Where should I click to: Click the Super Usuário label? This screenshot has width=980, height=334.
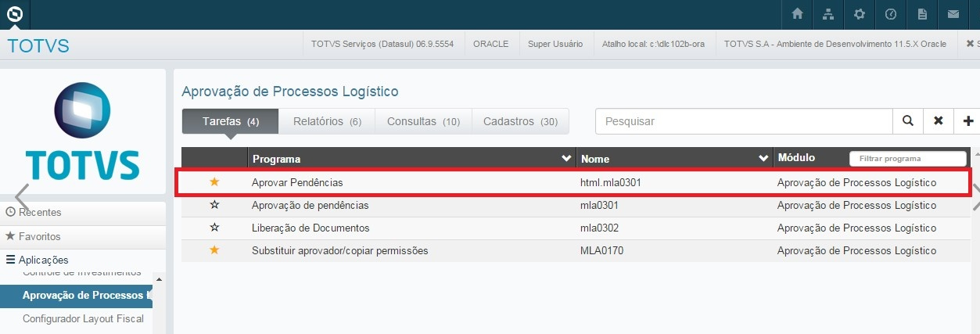555,44
